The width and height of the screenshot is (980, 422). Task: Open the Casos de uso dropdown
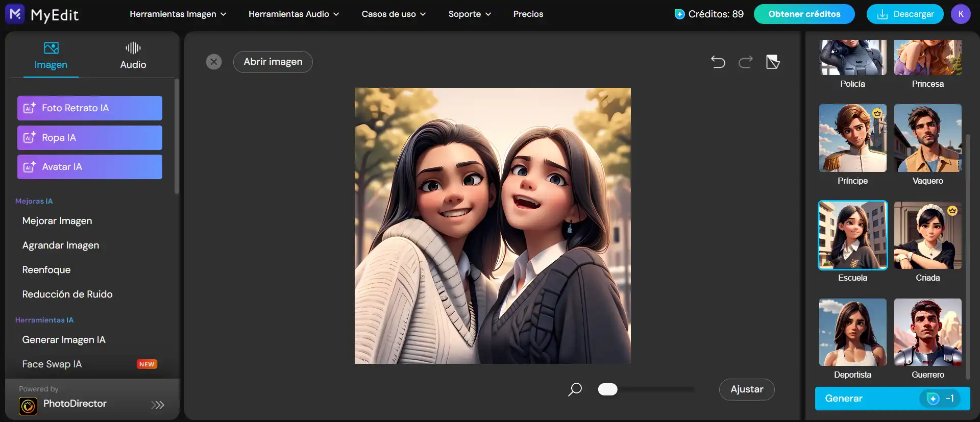tap(394, 14)
